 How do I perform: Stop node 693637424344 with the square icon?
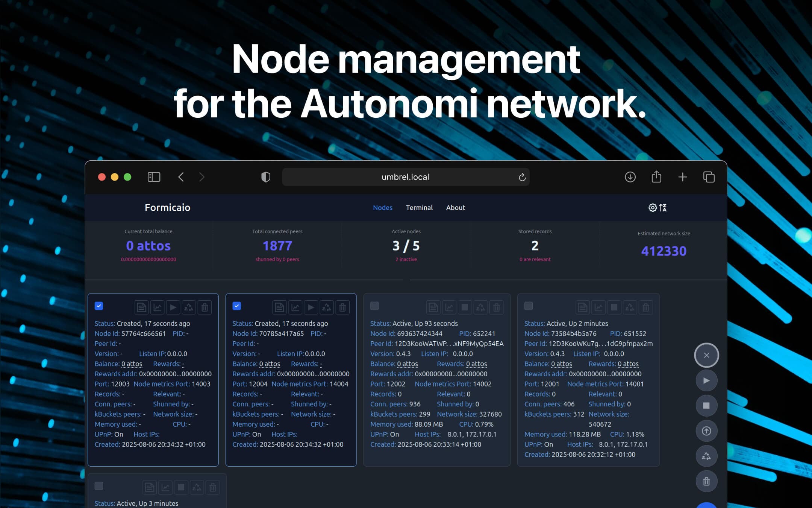465,307
